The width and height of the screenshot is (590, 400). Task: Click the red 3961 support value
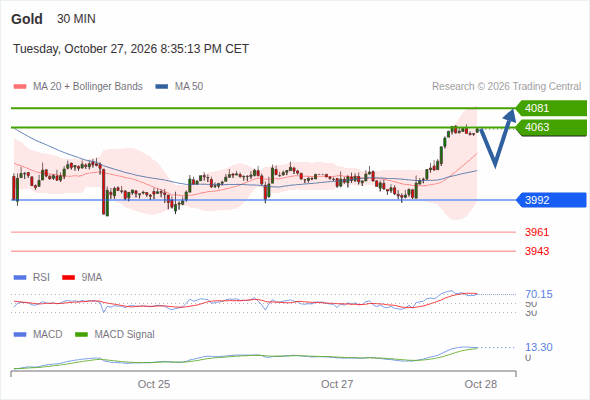point(537,232)
